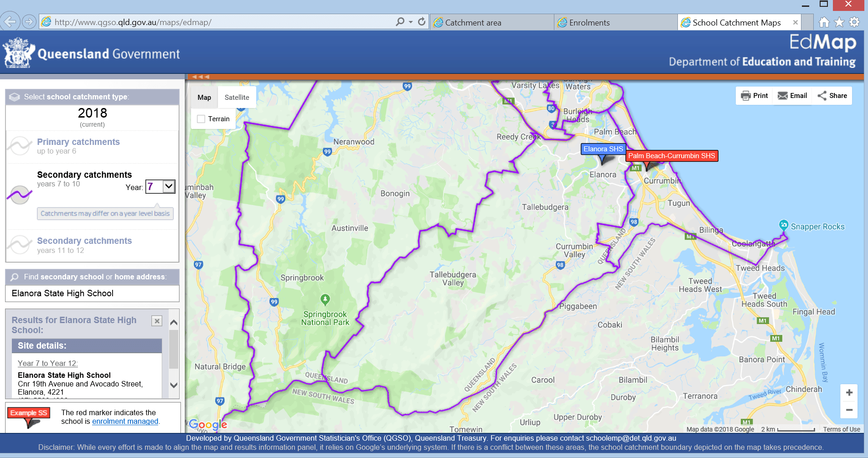This screenshot has width=868, height=458.
Task: Click the EdMap logo
Action: [x=823, y=42]
